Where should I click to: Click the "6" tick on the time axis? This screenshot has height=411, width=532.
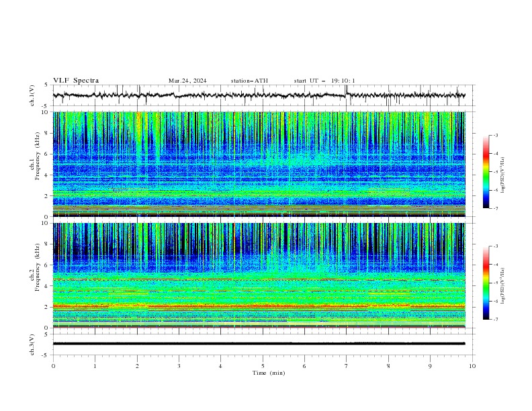[x=304, y=366]
